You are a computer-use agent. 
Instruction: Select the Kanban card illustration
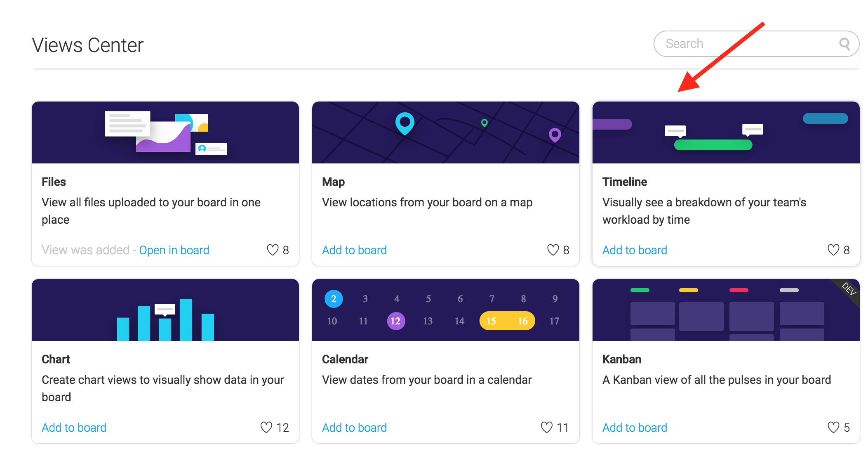726,310
